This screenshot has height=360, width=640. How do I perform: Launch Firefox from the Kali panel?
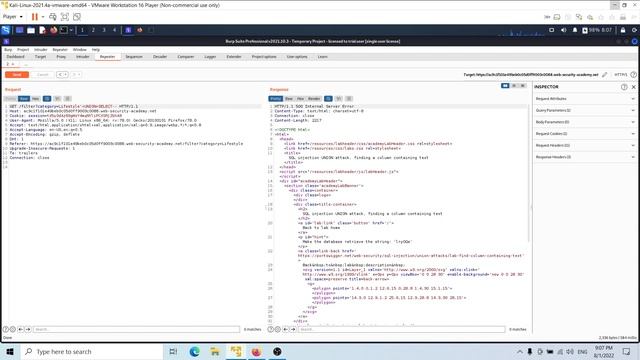tap(53, 30)
